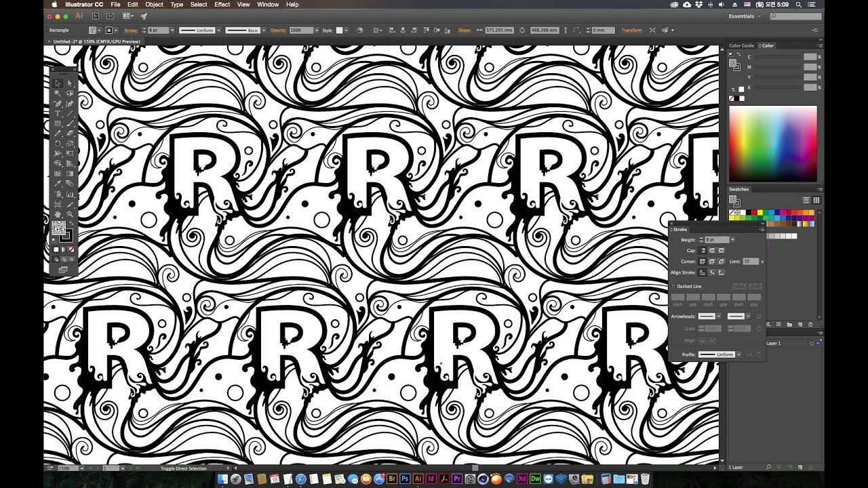Image resolution: width=868 pixels, height=488 pixels.
Task: Switch to the Color Guide tab
Action: pos(741,45)
